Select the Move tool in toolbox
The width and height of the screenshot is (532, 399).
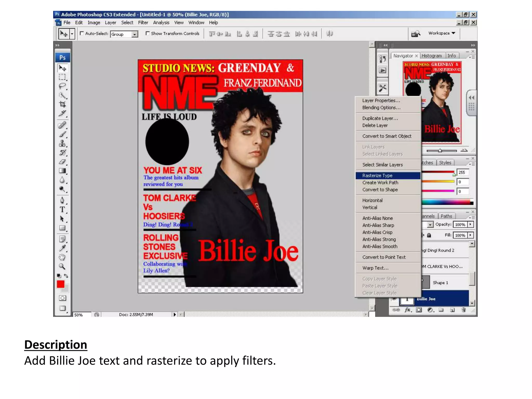[62, 68]
